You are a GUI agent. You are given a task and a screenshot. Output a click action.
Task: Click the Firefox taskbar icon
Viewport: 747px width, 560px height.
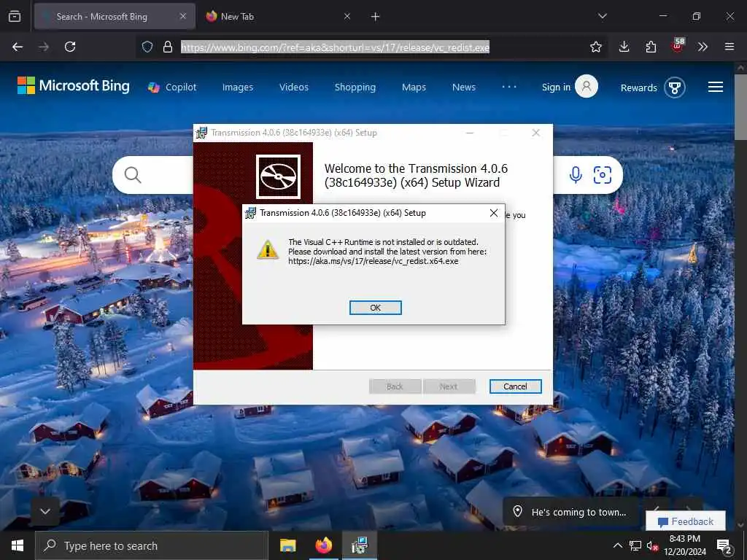point(324,545)
